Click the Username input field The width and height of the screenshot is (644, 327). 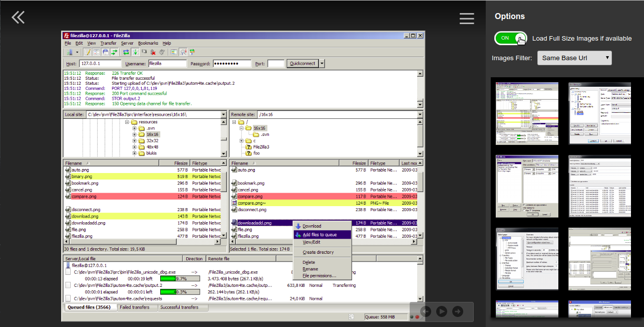click(x=167, y=64)
